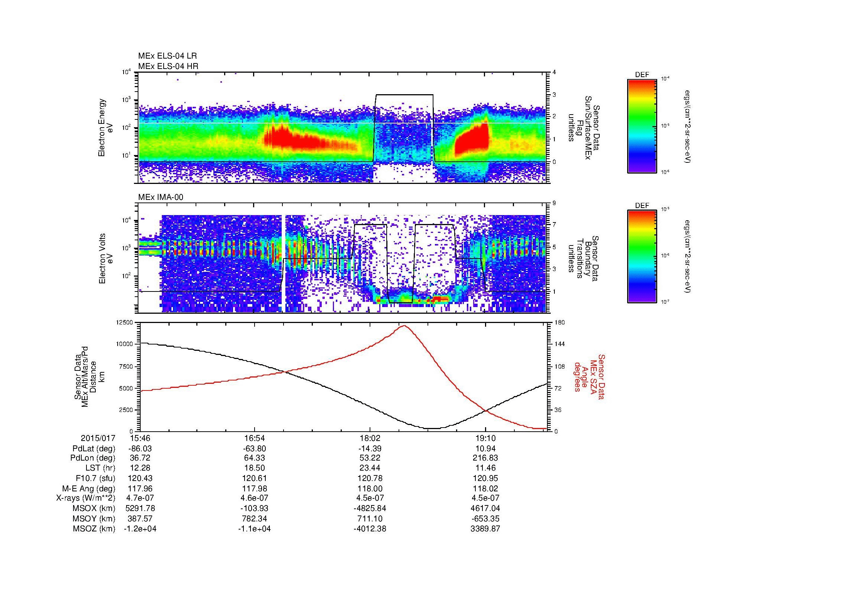This screenshot has height=613, width=868.
Task: Click the MSOZ value -1.2e+04
Action: tap(140, 529)
